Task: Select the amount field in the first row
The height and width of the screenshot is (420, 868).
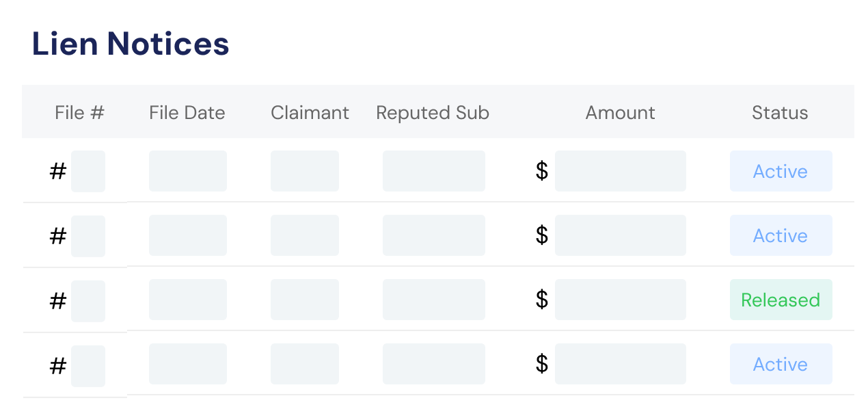Action: [621, 171]
